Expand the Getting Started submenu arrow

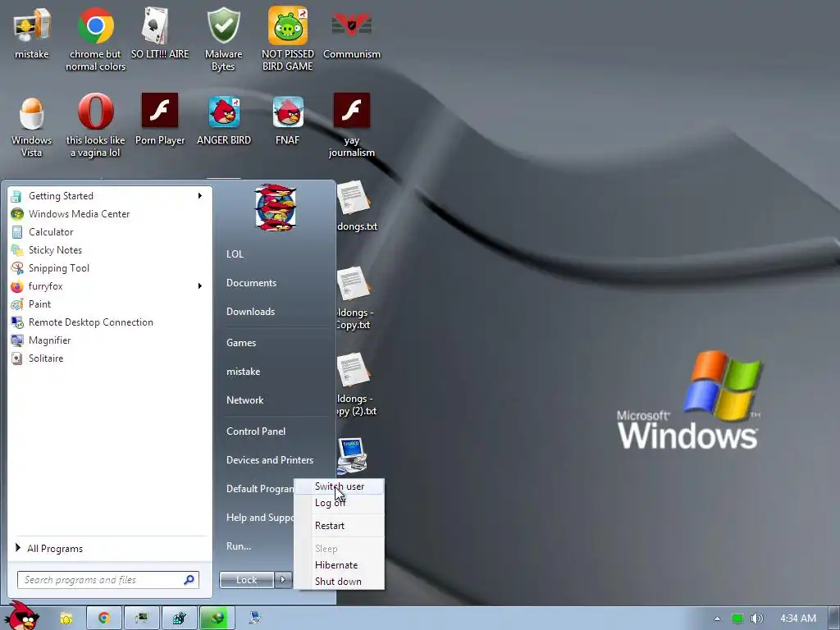[x=200, y=195]
